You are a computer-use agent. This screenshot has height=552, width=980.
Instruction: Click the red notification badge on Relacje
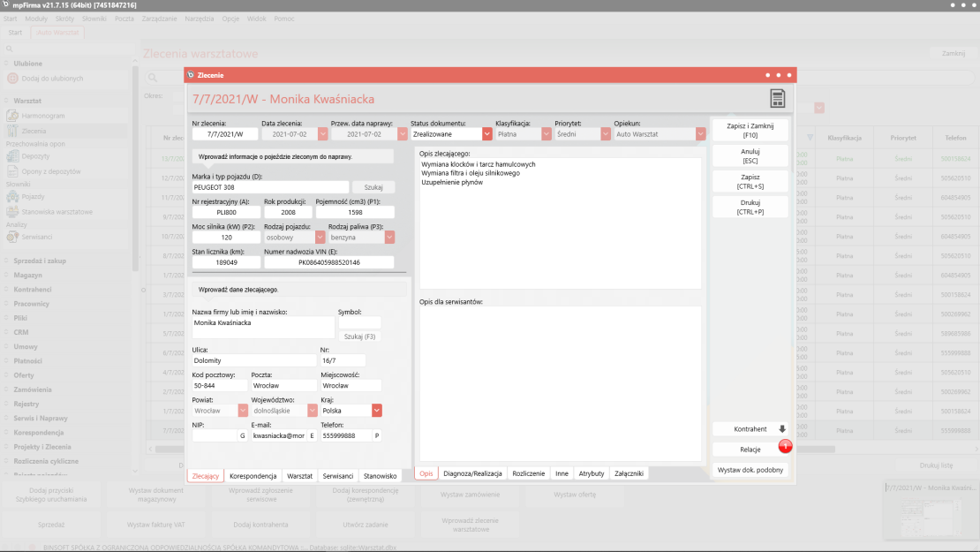[785, 446]
